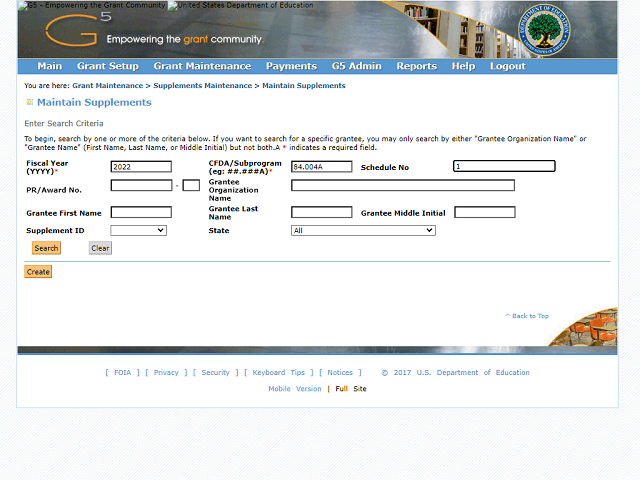The height and width of the screenshot is (480, 640).
Task: Focus the Grantee First Name field
Action: coord(141,212)
